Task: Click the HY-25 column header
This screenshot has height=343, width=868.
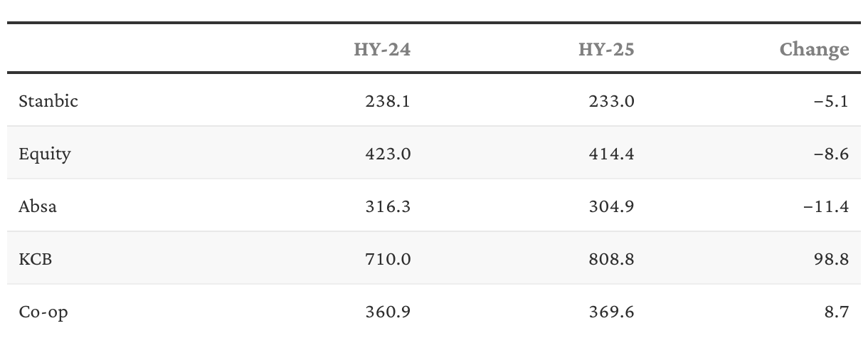Action: click(x=605, y=49)
